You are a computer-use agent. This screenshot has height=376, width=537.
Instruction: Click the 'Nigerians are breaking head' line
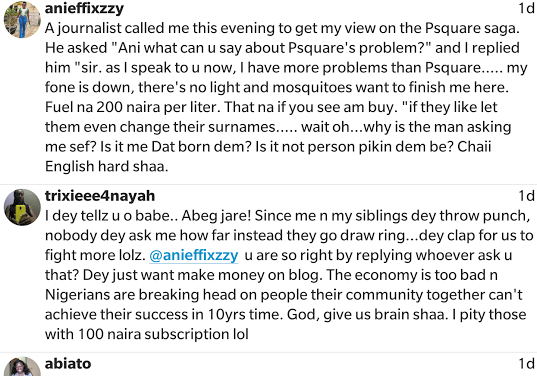pos(284,295)
